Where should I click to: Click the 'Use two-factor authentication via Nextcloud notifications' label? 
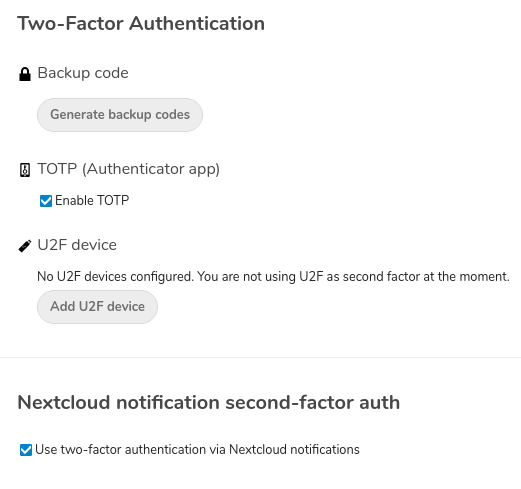197,450
